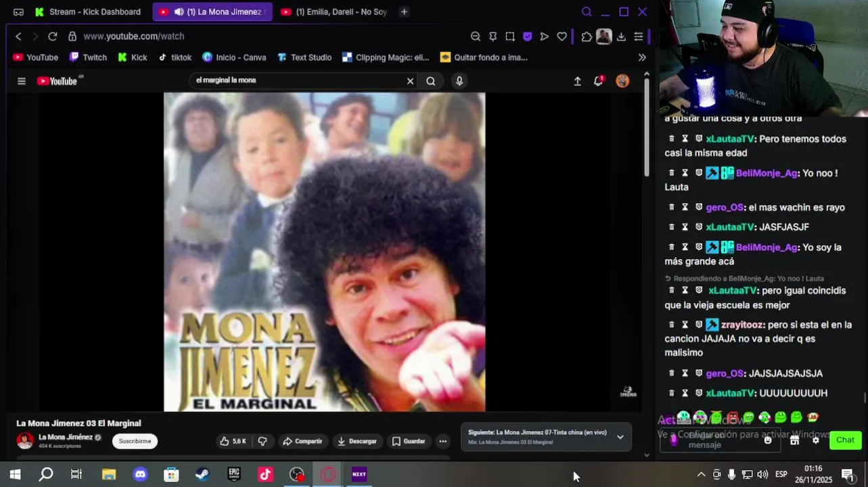Open the Twitch bookmark

(x=88, y=57)
